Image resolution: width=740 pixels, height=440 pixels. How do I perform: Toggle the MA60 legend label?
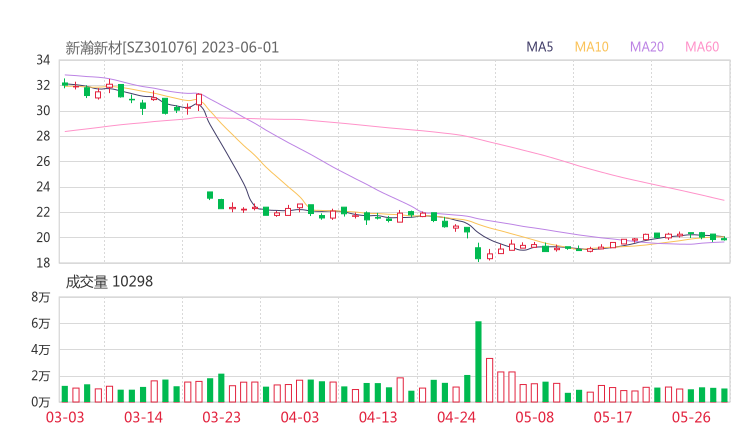click(x=702, y=47)
